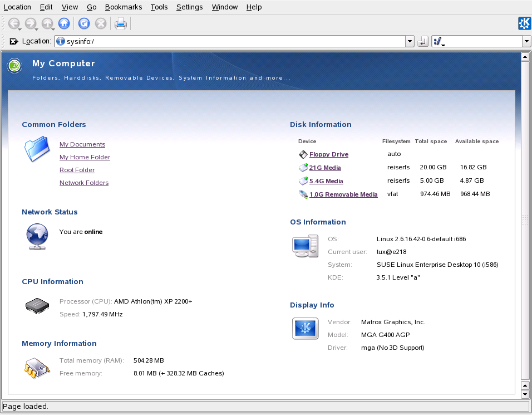Click the Up directory arrow icon

47,23
